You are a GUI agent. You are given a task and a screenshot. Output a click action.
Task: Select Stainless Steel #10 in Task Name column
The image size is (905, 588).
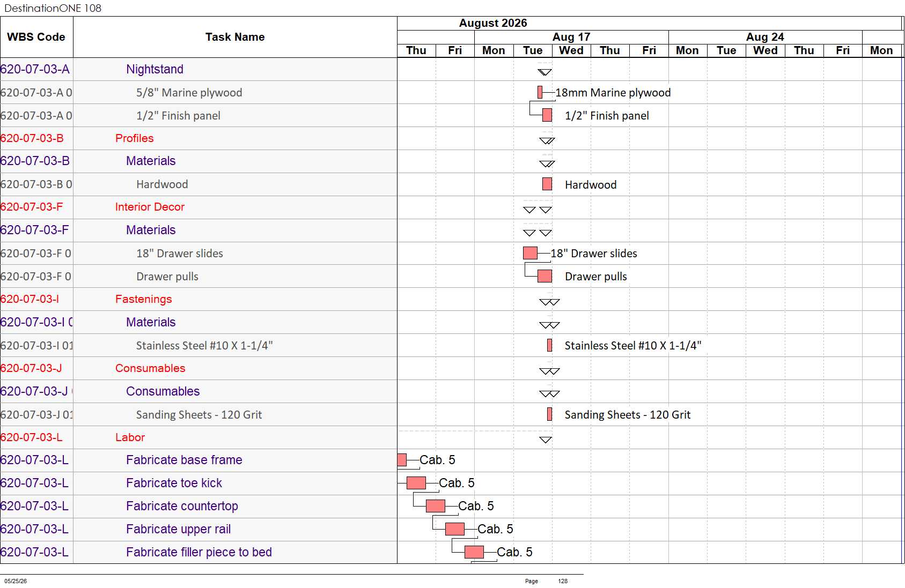204,346
